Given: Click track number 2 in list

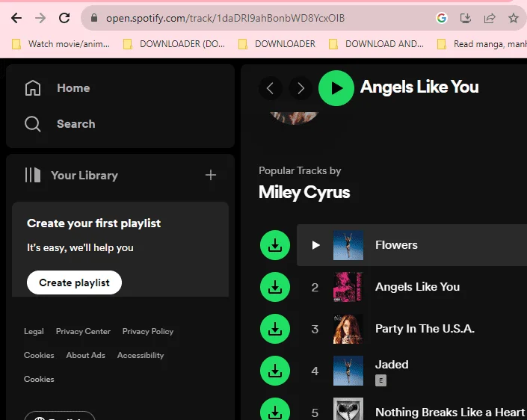Looking at the screenshot, I should click(x=315, y=287).
